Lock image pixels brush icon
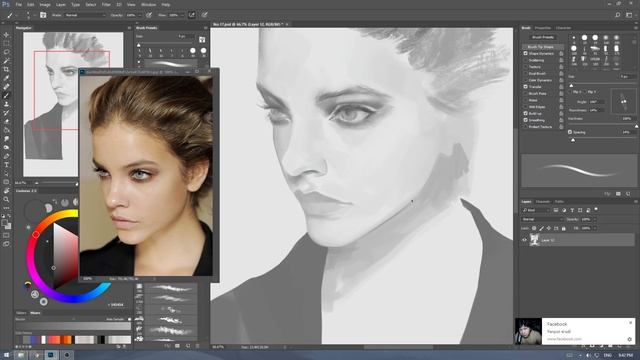 pyautogui.click(x=541, y=228)
